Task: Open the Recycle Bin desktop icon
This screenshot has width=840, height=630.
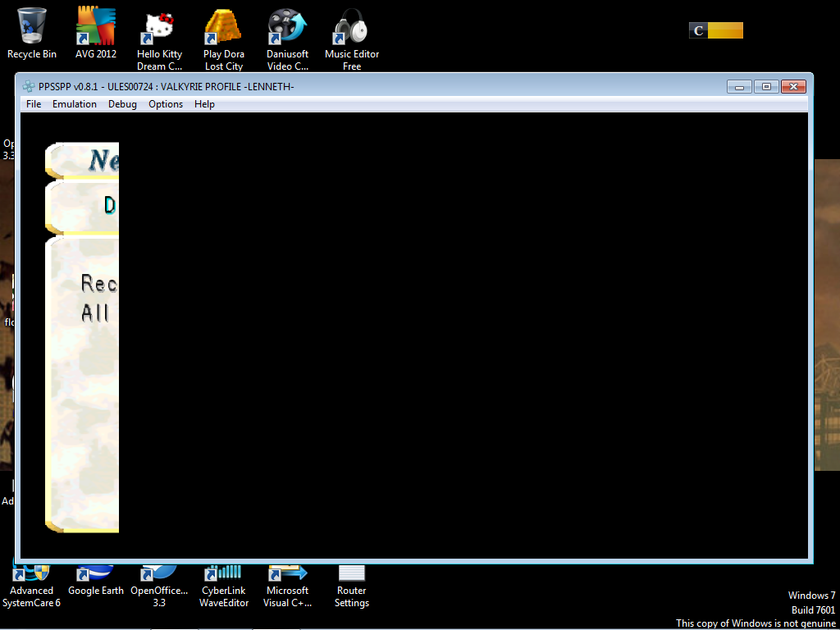Action: tap(32, 27)
